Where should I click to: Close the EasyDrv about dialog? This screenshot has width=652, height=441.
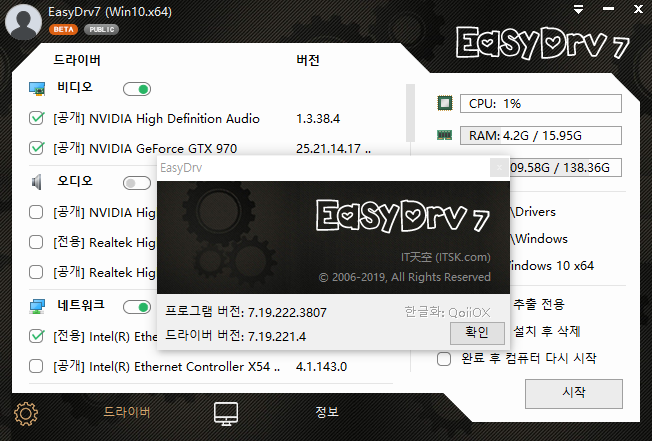pyautogui.click(x=499, y=168)
